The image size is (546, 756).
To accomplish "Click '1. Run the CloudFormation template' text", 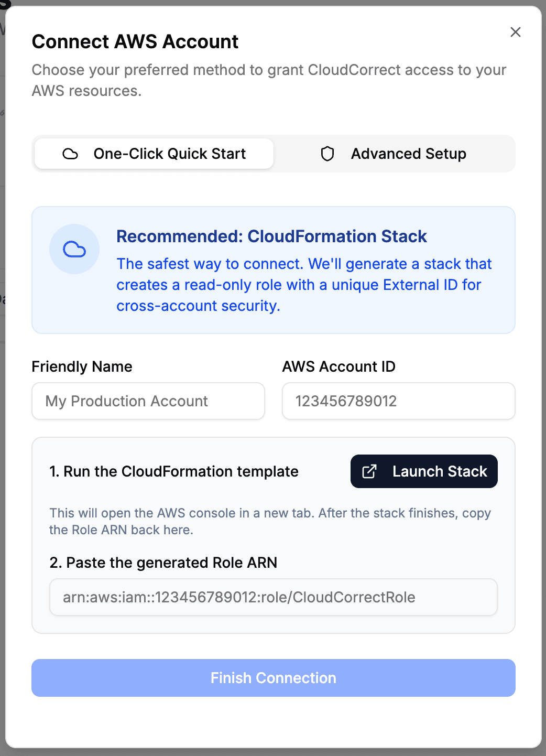I will pos(174,471).
